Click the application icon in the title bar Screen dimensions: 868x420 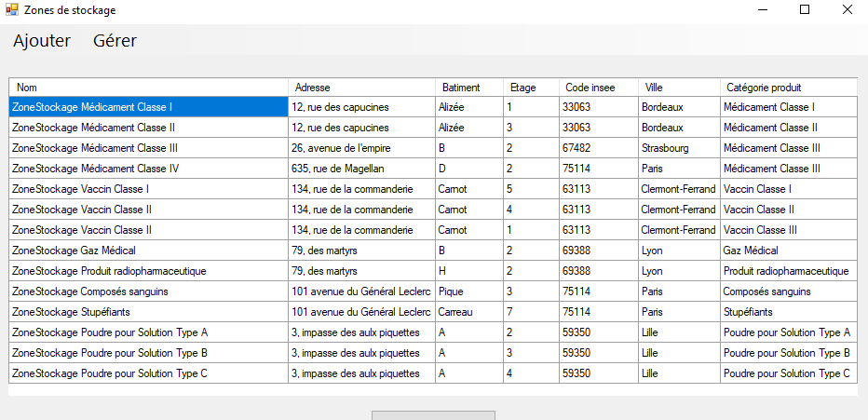click(x=11, y=9)
